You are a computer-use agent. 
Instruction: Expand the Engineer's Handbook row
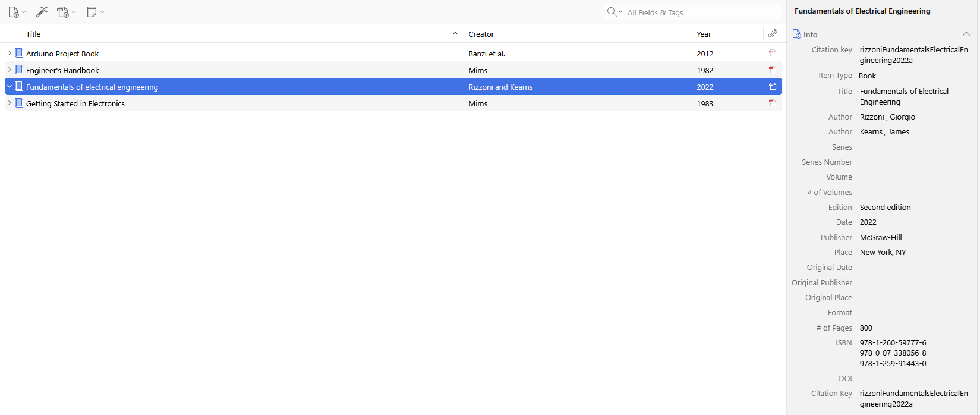coord(10,70)
